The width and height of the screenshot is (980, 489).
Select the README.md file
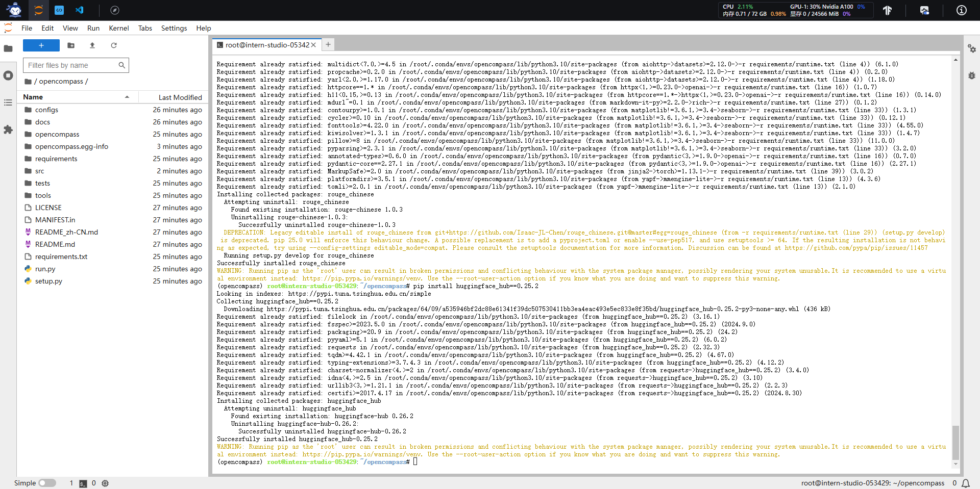113,244
